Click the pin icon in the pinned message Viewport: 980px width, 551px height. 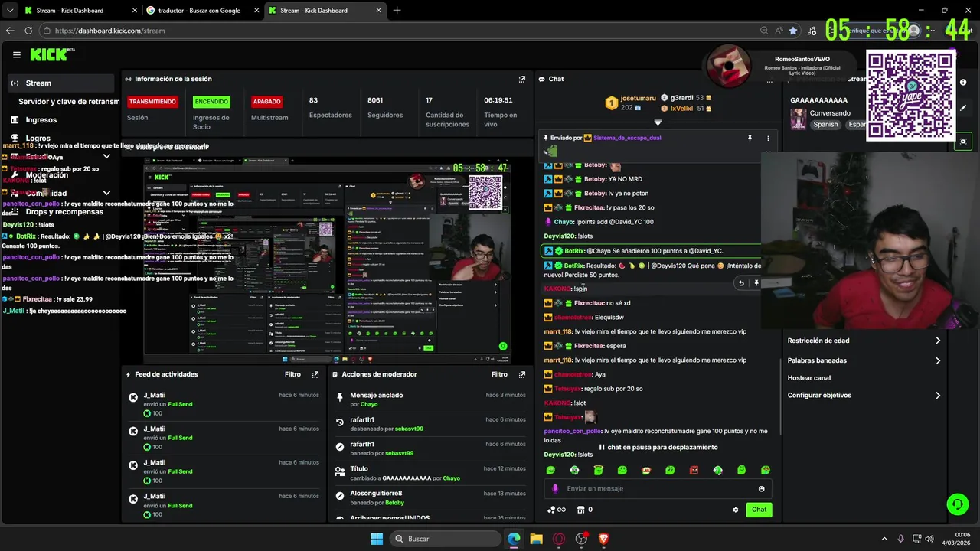pos(750,139)
